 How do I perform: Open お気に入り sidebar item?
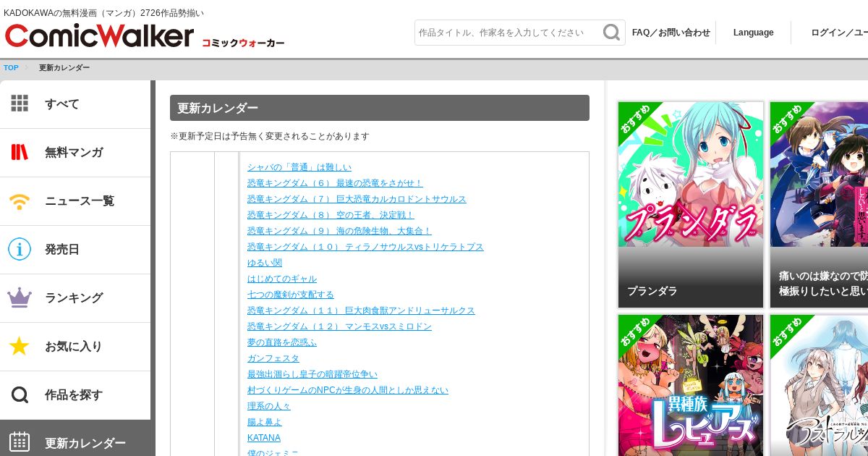[75, 347]
